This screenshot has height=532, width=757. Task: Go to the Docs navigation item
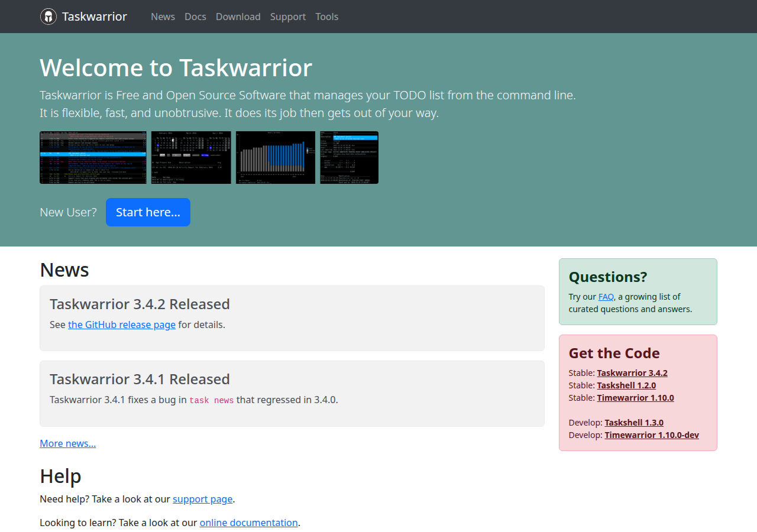click(x=195, y=17)
